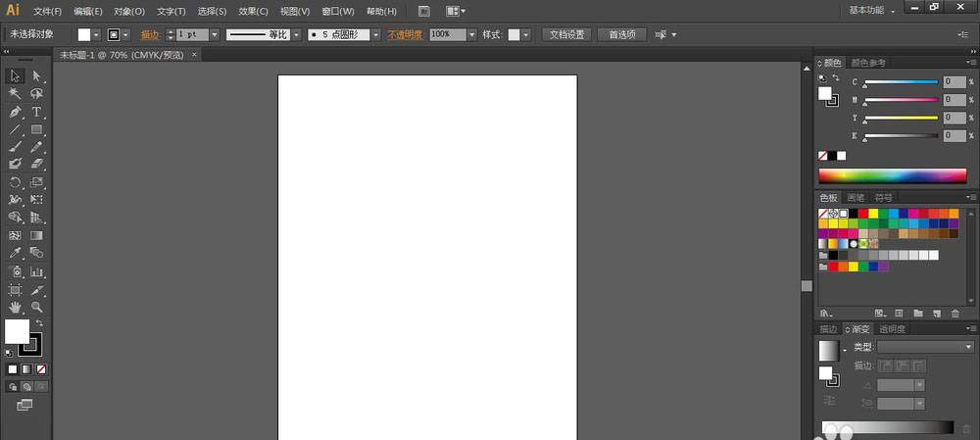Delete swatch using the trash icon
The height and width of the screenshot is (440, 980).
click(955, 313)
